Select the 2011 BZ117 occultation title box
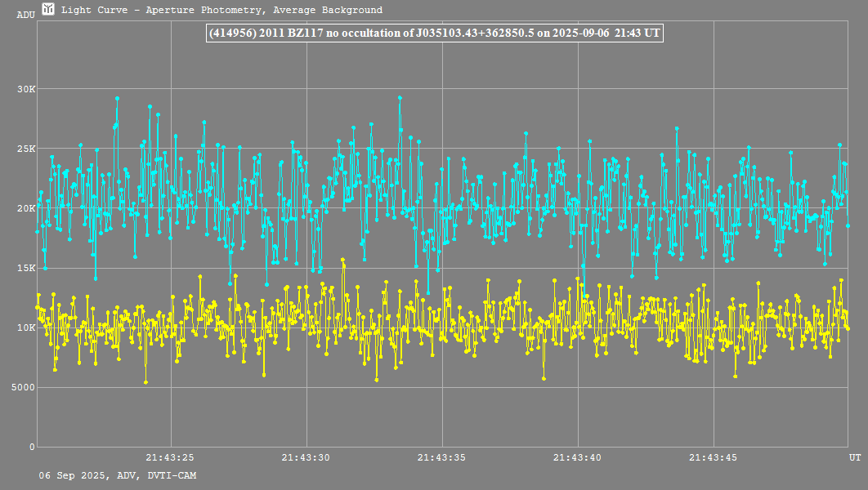This screenshot has height=490, width=868. coord(434,33)
